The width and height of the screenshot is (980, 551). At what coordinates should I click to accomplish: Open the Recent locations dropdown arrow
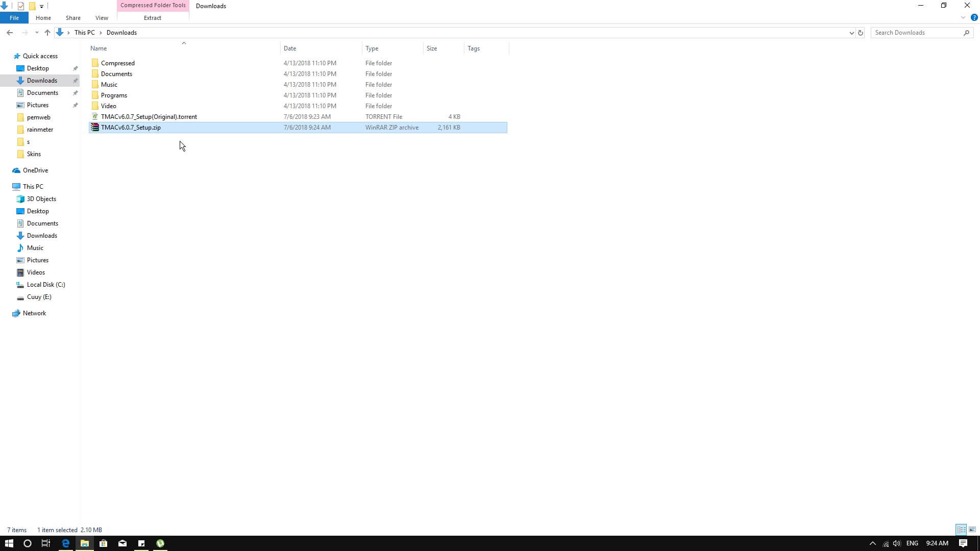[37, 33]
